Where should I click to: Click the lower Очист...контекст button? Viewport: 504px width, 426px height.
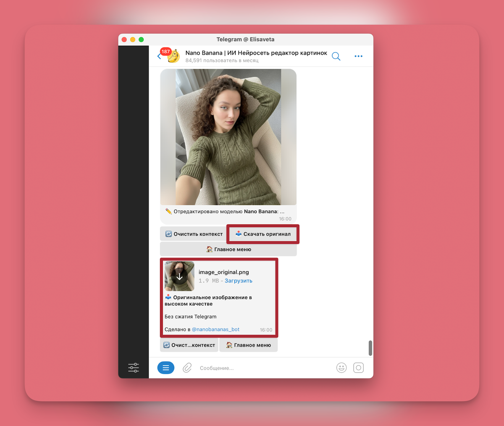tap(189, 345)
